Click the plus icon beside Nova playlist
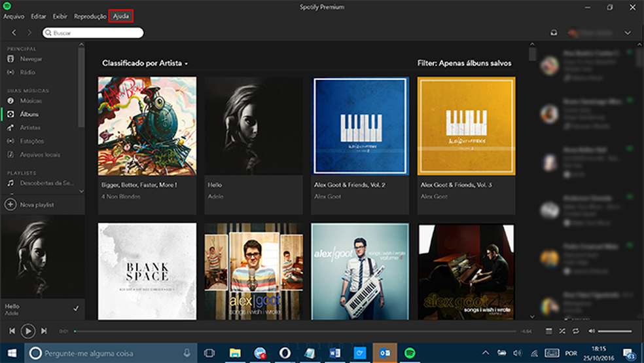Viewport: 644px width, 363px height. [10, 204]
